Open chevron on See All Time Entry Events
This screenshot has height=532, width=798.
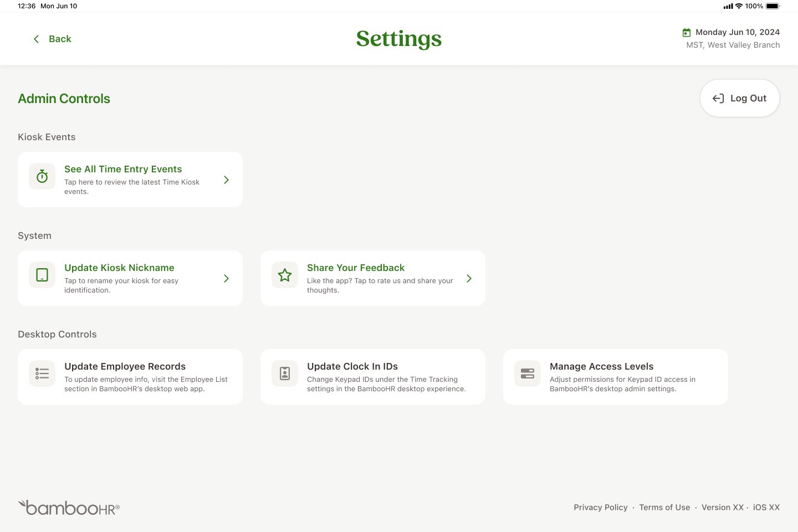tap(226, 180)
